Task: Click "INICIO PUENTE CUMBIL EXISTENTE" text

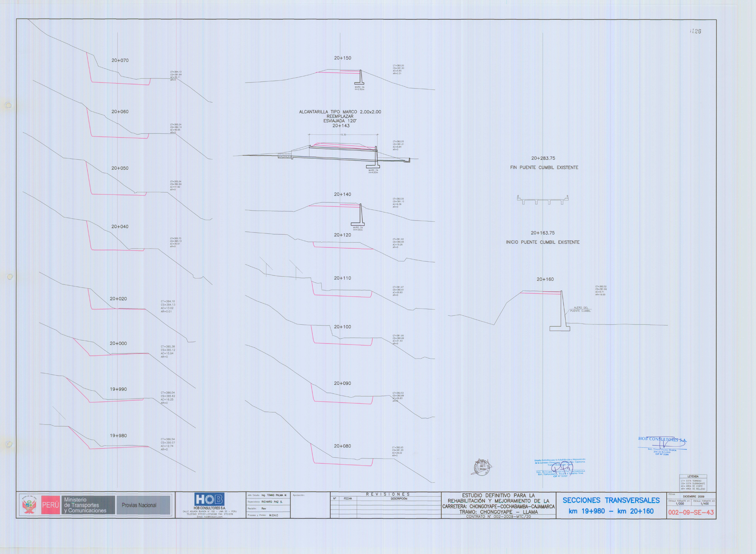Action: (x=543, y=242)
